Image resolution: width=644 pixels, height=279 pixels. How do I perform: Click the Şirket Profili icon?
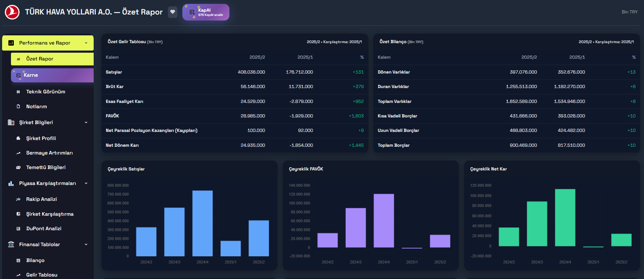[18, 138]
